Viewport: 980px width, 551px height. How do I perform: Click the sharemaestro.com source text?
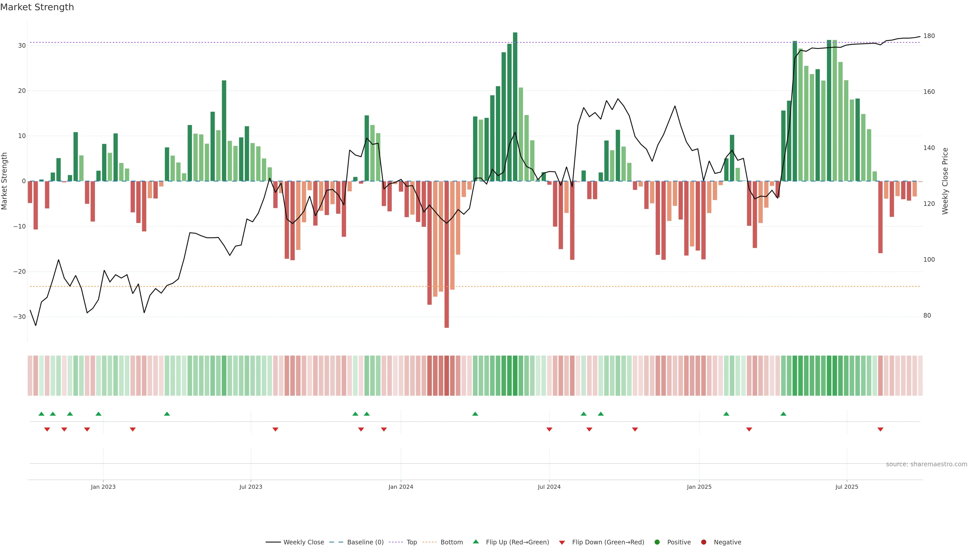coord(926,464)
